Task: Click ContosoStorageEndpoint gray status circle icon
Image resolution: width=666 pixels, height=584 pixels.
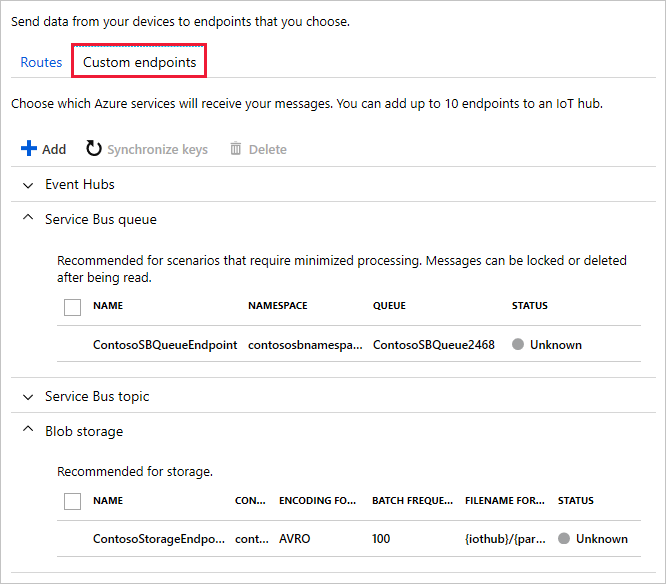Action: coord(564,538)
